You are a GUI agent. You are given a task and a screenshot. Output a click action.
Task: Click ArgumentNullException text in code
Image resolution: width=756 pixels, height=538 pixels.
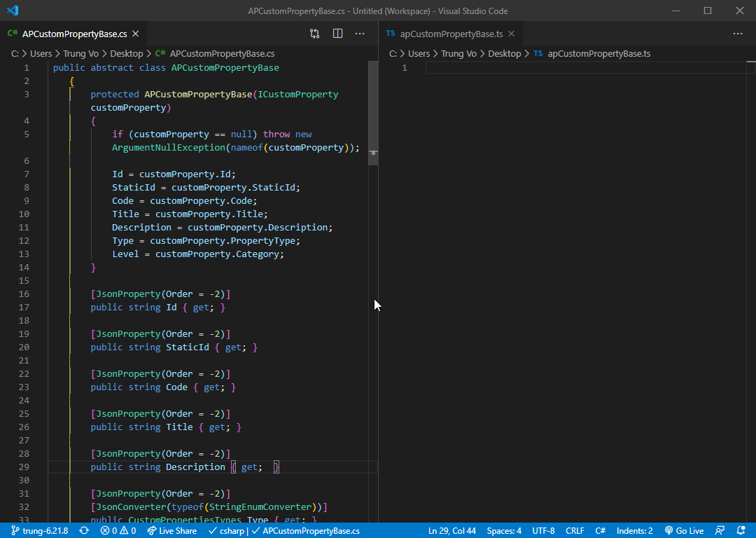click(x=169, y=148)
